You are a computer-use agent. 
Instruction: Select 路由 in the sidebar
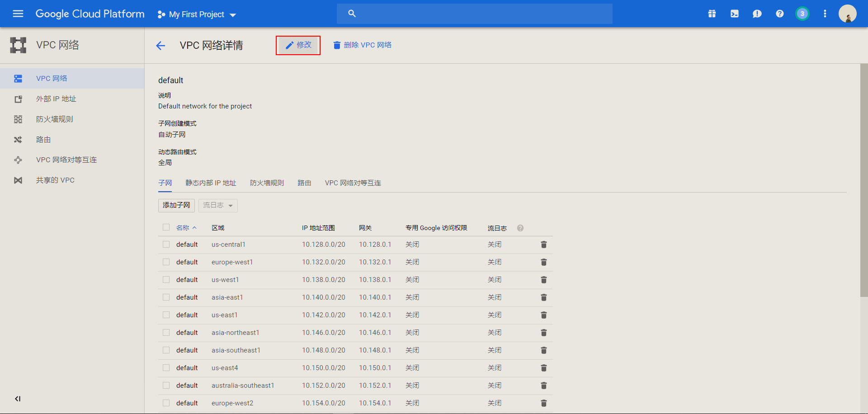72,140
